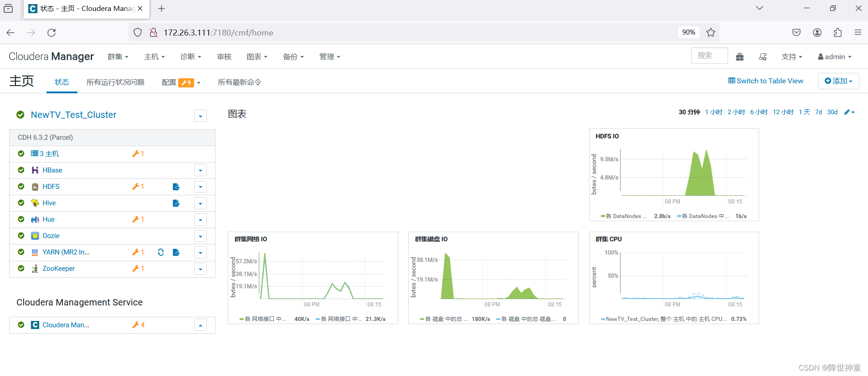Image resolution: width=868 pixels, height=376 pixels.
Task: Select the 1 小时 time range
Action: 714,112
